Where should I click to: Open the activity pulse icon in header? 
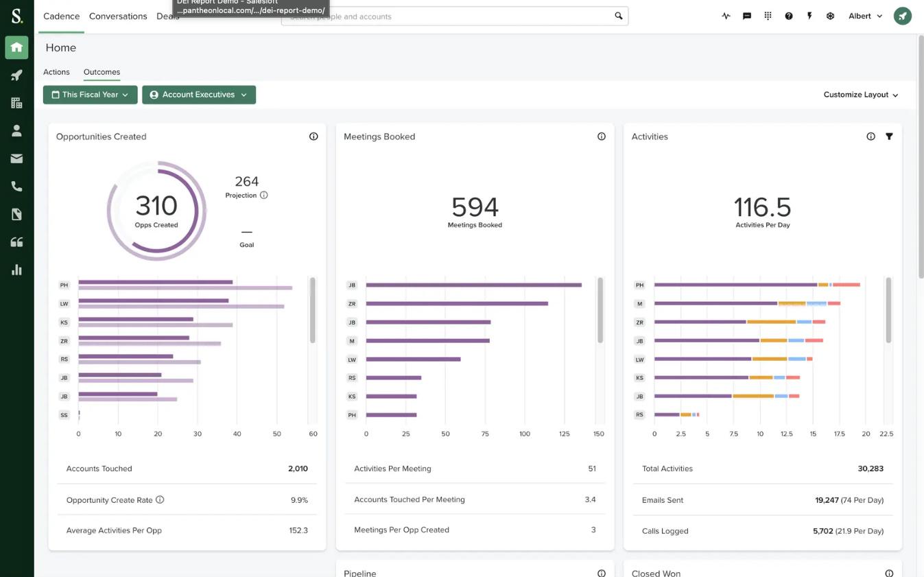(x=726, y=16)
